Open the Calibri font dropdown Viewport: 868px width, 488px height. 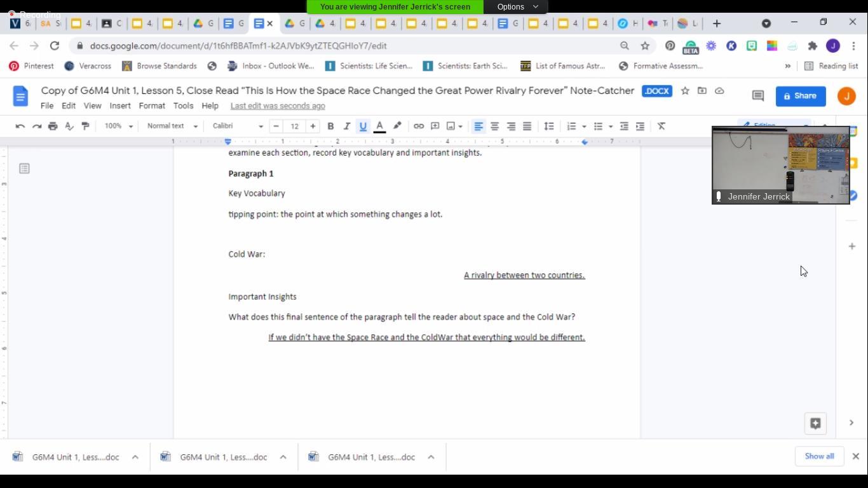(238, 126)
